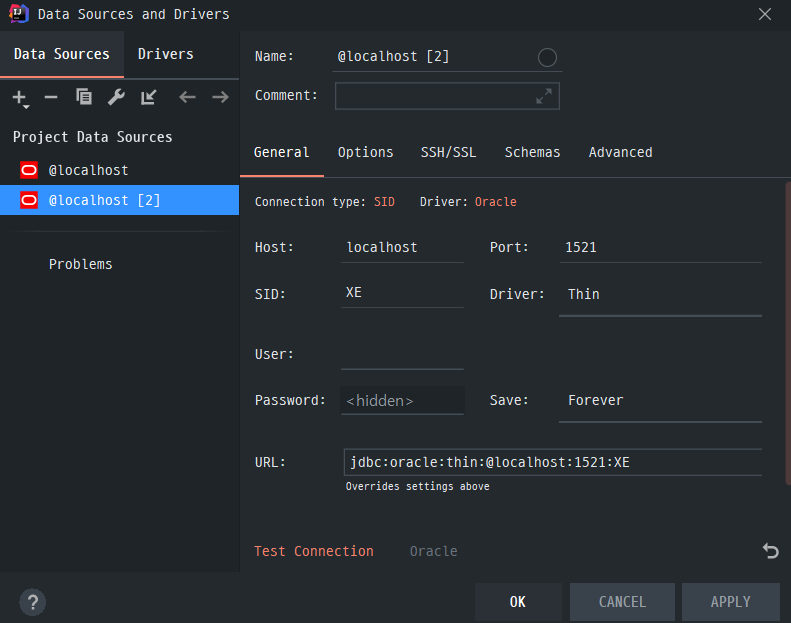Go forward with right arrow icon
The width and height of the screenshot is (791, 623).
(x=220, y=97)
